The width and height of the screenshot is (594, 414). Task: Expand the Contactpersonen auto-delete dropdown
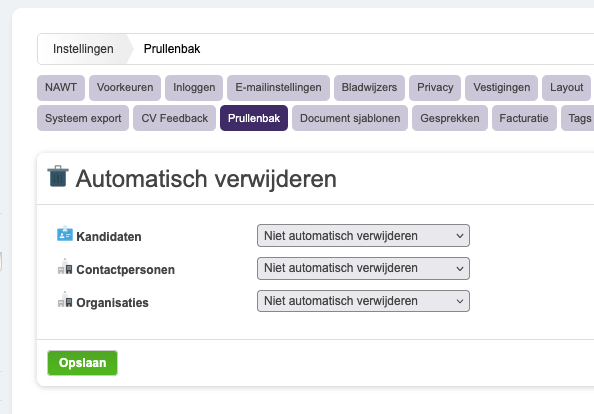363,268
